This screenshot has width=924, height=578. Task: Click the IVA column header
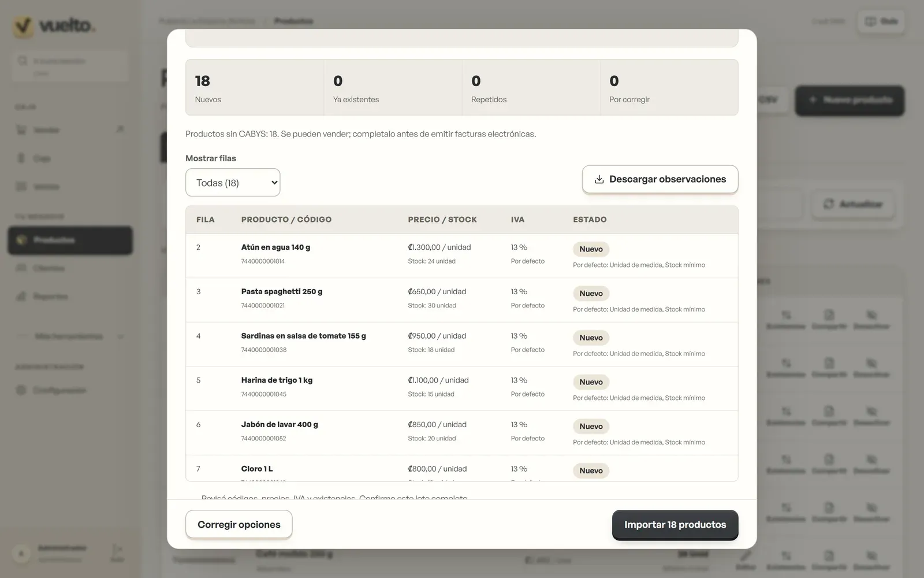click(517, 220)
